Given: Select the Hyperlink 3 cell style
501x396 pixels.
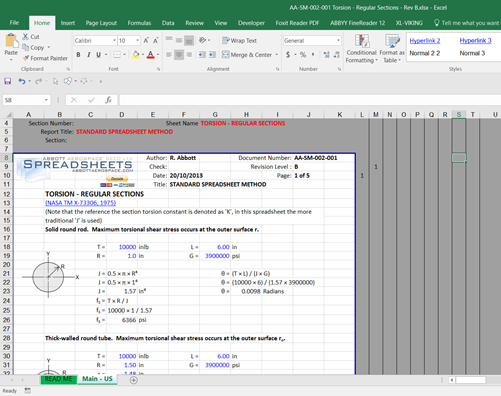Looking at the screenshot, I should point(475,40).
